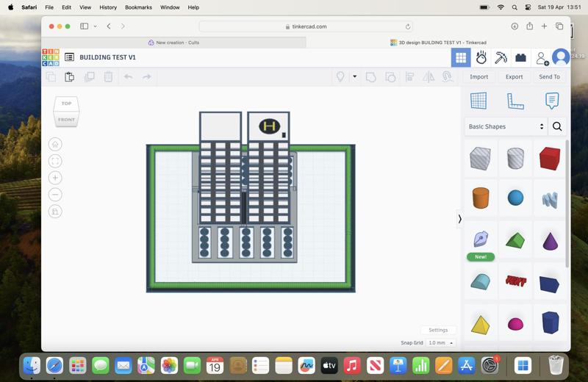Select the striped Box hole shape

click(x=481, y=158)
